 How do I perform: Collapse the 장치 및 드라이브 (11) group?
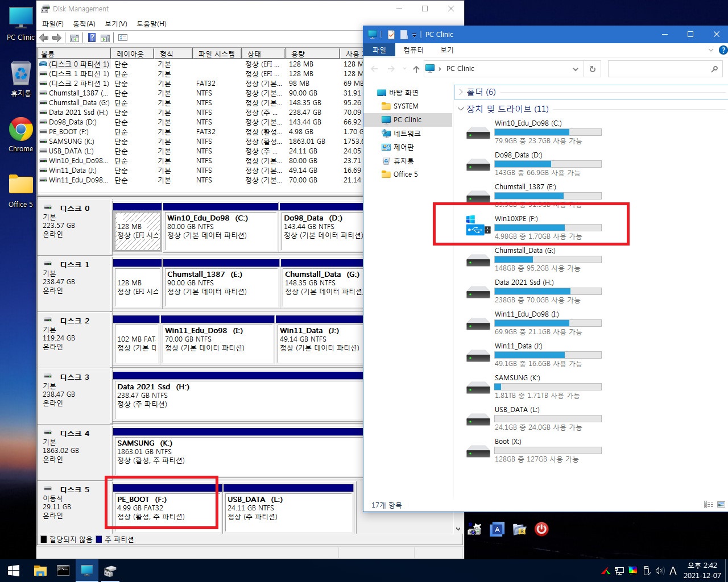(461, 109)
